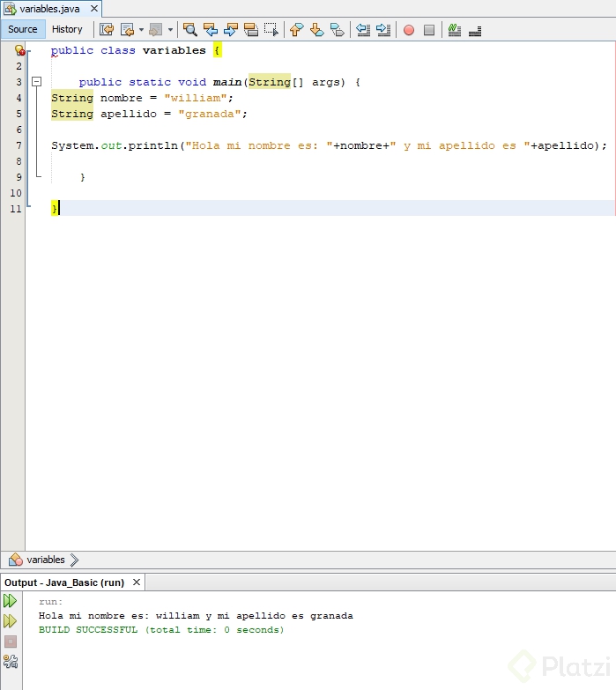Go to Next Bookmark icon
The image size is (616, 690).
(x=316, y=29)
